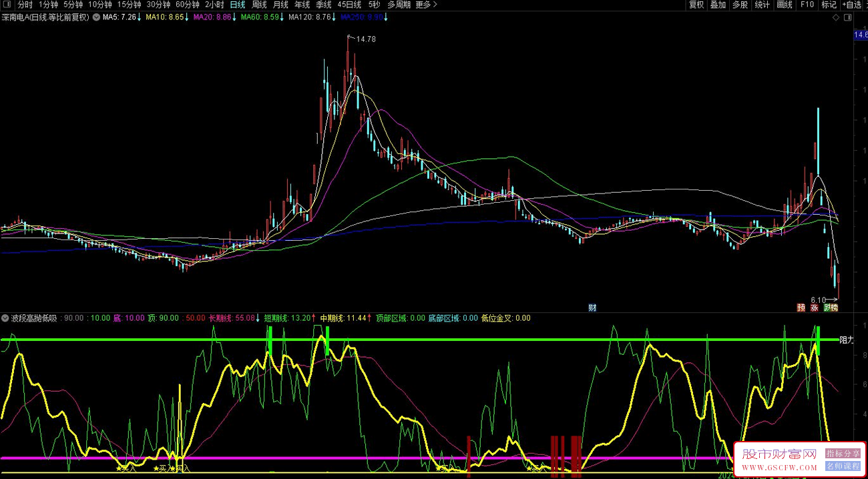The height and width of the screenshot is (479, 868).
Task: Select the 60分钟 period
Action: 188,5
